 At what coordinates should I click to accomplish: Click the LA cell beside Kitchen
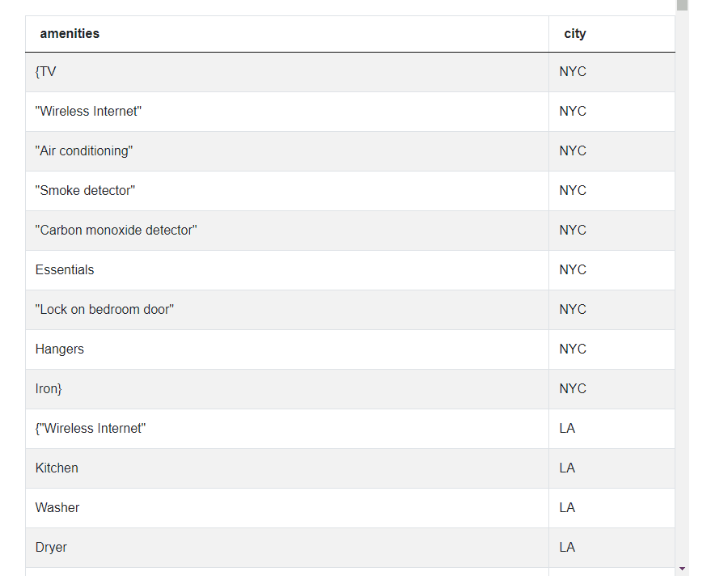[x=567, y=468]
